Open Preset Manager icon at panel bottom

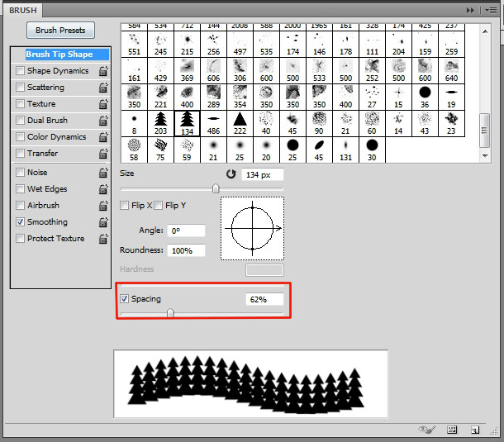tap(452, 430)
